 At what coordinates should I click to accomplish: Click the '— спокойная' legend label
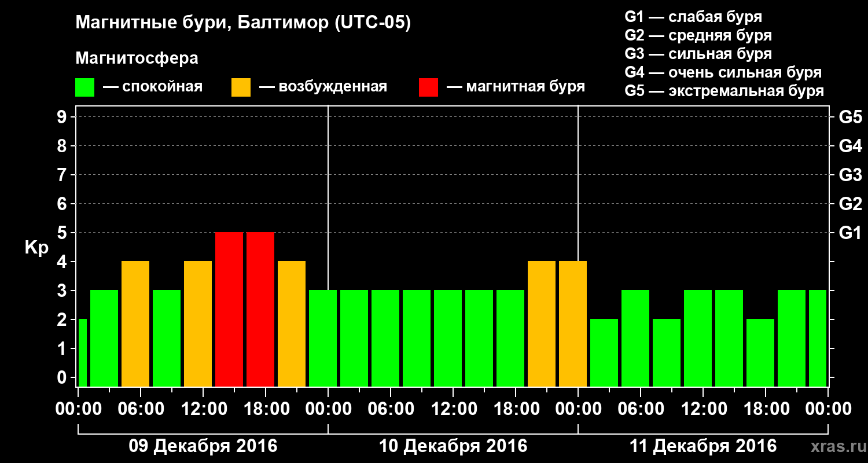point(152,87)
